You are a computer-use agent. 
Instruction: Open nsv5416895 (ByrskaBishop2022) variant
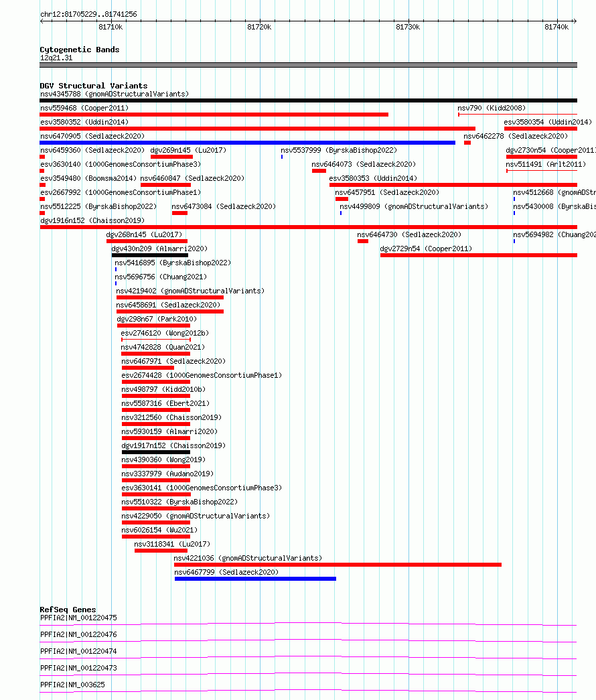(x=116, y=269)
